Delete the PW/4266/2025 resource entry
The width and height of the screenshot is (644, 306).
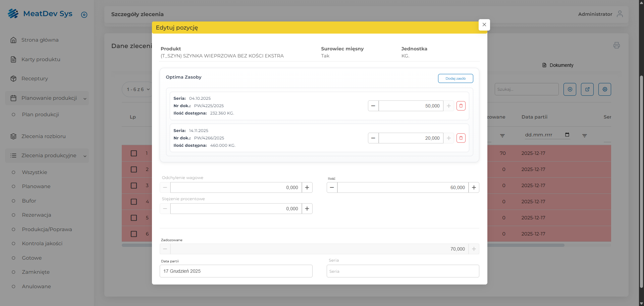pyautogui.click(x=461, y=138)
